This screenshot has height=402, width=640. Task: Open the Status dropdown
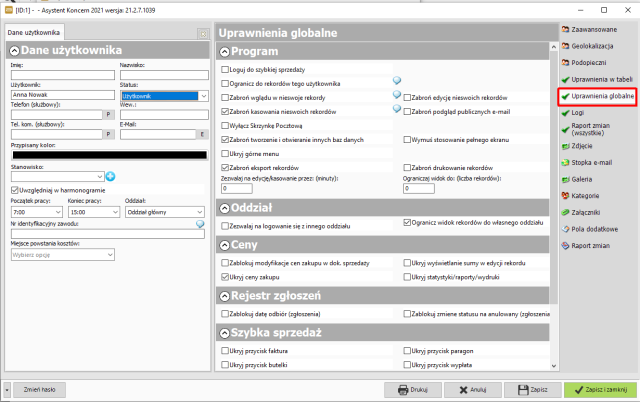203,96
